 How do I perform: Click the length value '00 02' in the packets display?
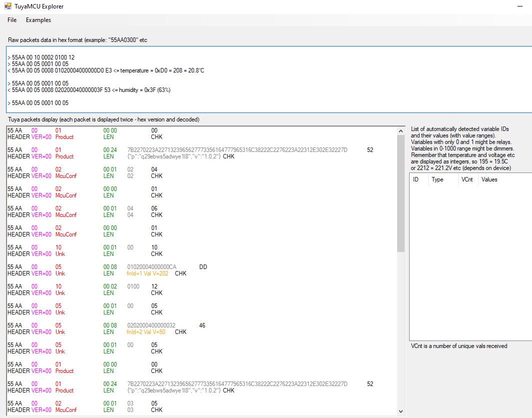tap(110, 286)
